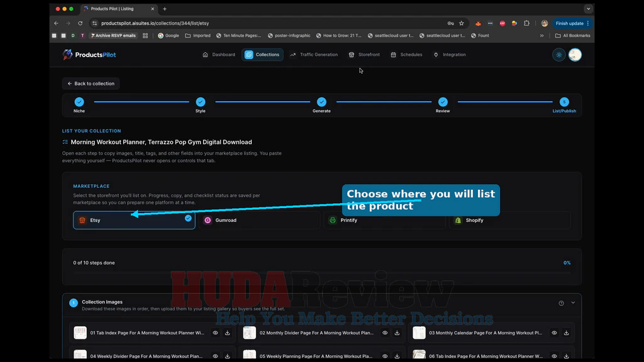This screenshot has width=644, height=362.
Task: Open Ten Minute Pages bookmark
Action: coord(238,36)
